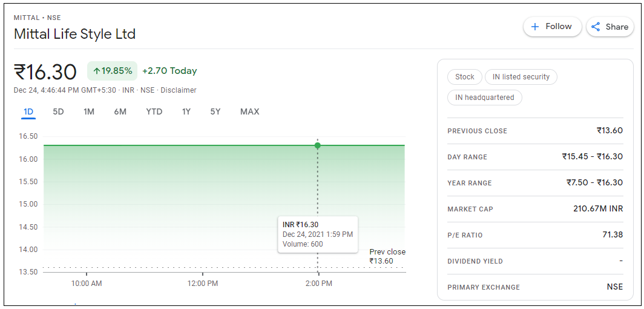Click the share icon
Image resolution: width=644 pixels, height=309 pixels.
[596, 27]
